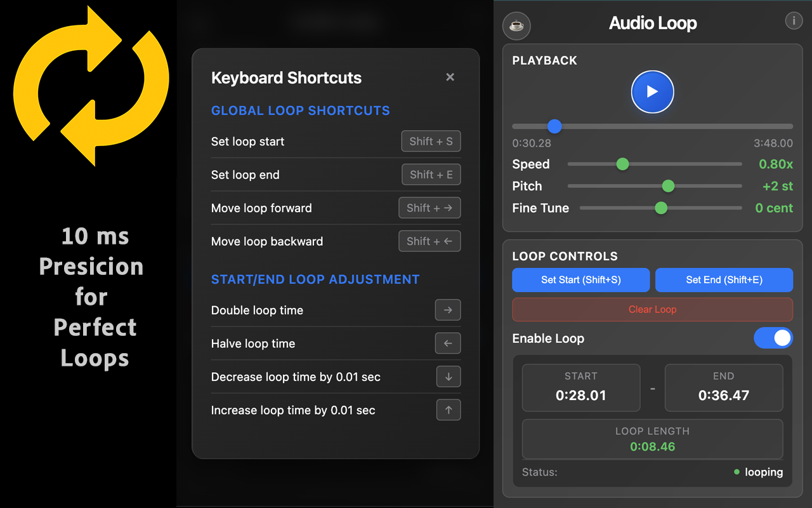The height and width of the screenshot is (508, 812).
Task: Click the looping status indicator
Action: (758, 472)
